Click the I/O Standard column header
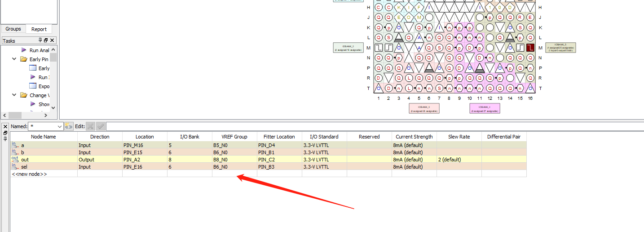 [324, 137]
